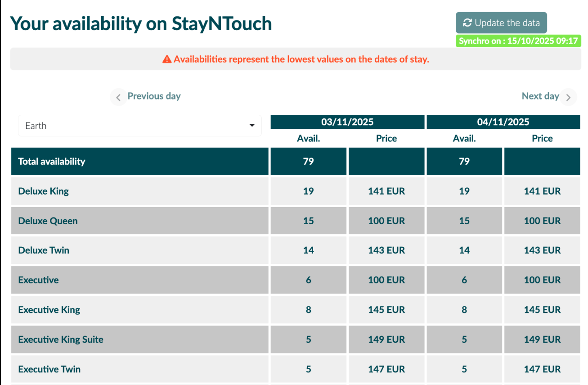This screenshot has height=385, width=588.
Task: Click the availability warning message banner
Action: [296, 59]
